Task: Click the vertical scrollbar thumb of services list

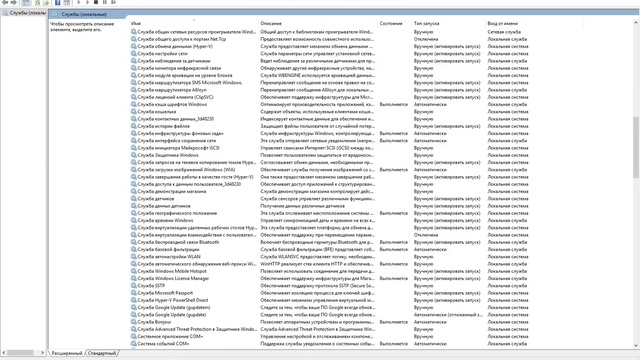Action: 636,147
